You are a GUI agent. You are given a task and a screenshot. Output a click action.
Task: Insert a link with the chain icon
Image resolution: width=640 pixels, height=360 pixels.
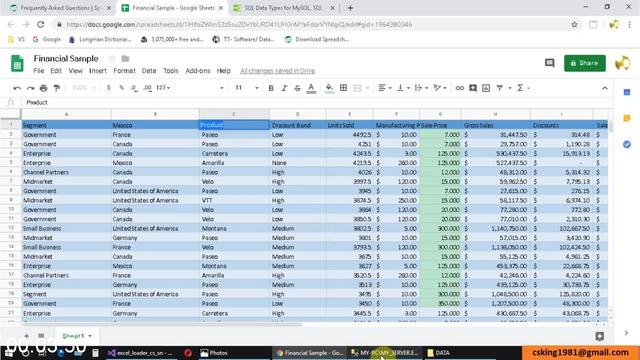460,88
